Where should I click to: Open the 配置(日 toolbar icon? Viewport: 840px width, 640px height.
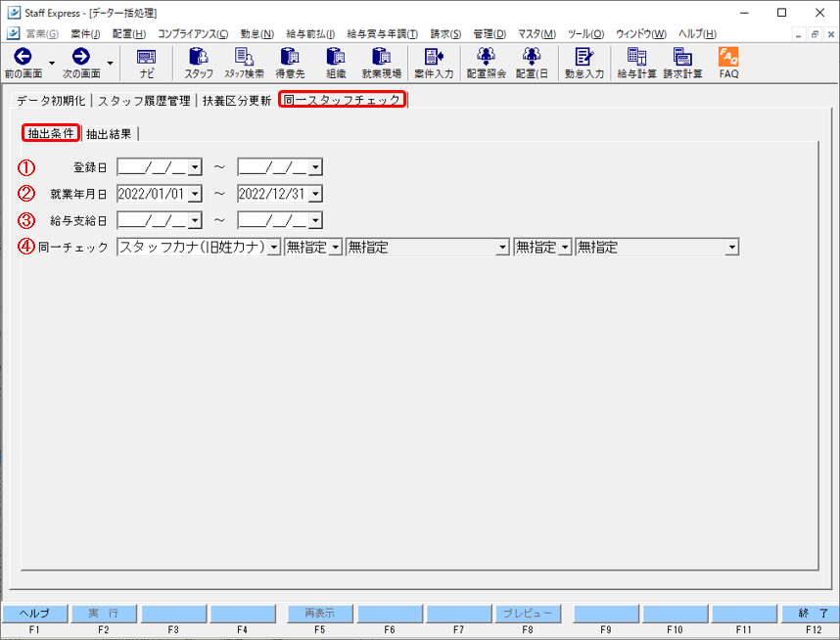pos(532,57)
